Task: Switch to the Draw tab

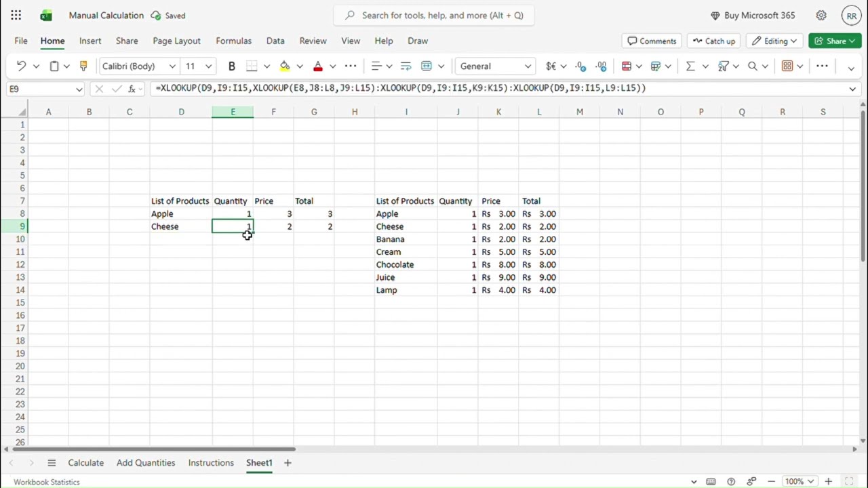Action: point(418,41)
